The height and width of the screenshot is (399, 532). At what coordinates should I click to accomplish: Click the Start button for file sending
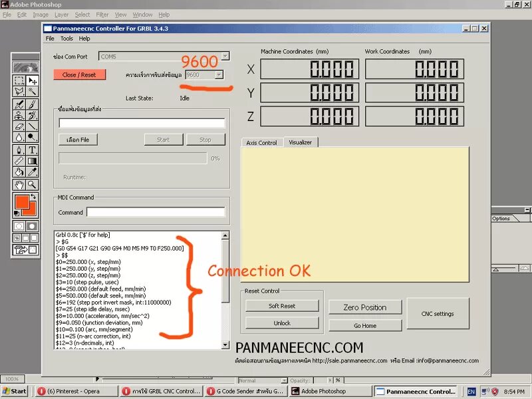[164, 140]
